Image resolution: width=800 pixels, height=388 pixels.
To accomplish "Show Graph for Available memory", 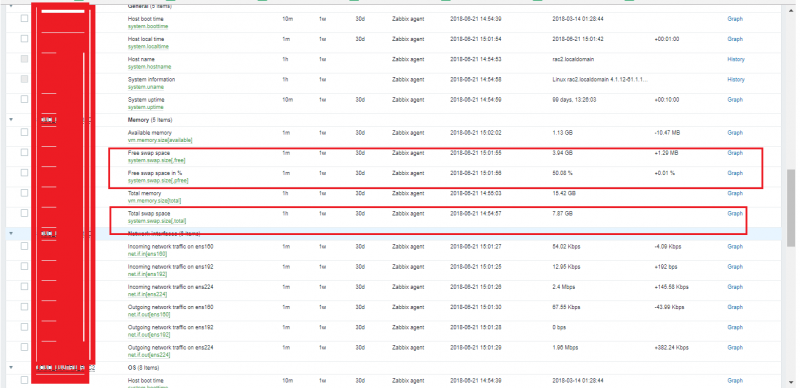I will [x=735, y=133].
